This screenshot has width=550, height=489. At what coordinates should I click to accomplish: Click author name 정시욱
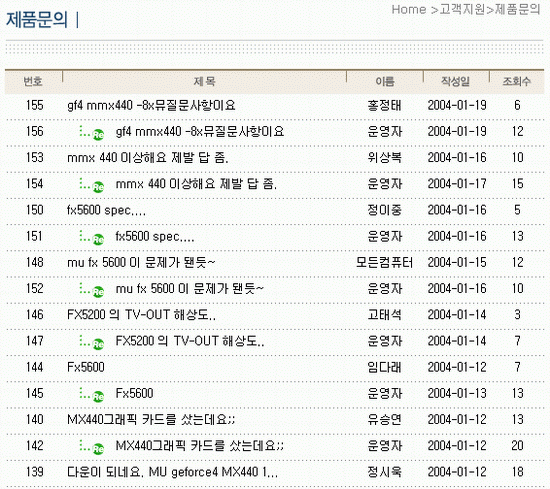[x=384, y=472]
